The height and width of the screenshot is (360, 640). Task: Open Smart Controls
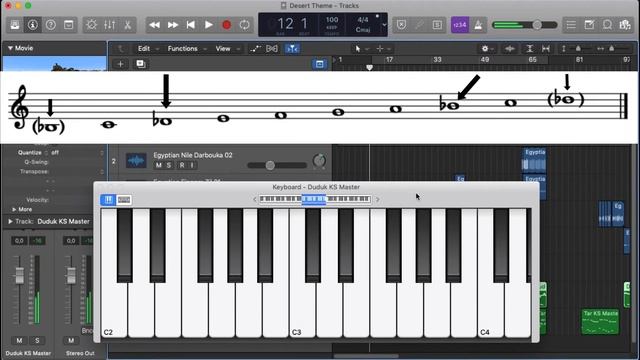tap(91, 25)
